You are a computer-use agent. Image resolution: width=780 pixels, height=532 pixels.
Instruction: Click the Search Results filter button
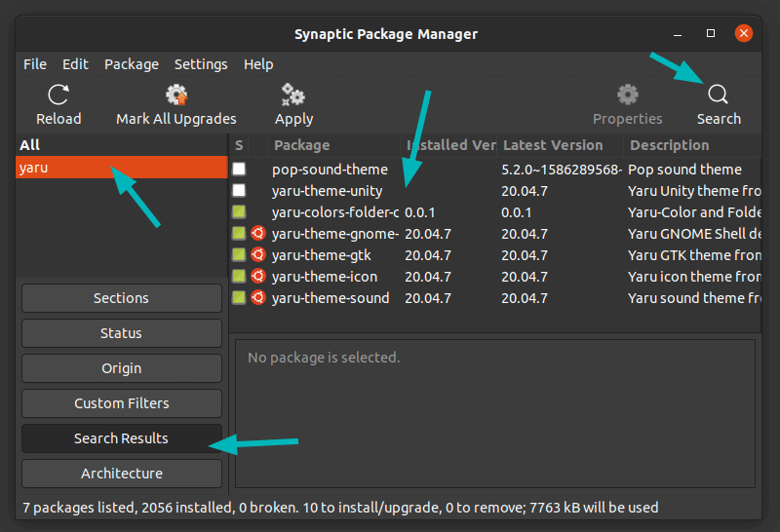pos(122,438)
